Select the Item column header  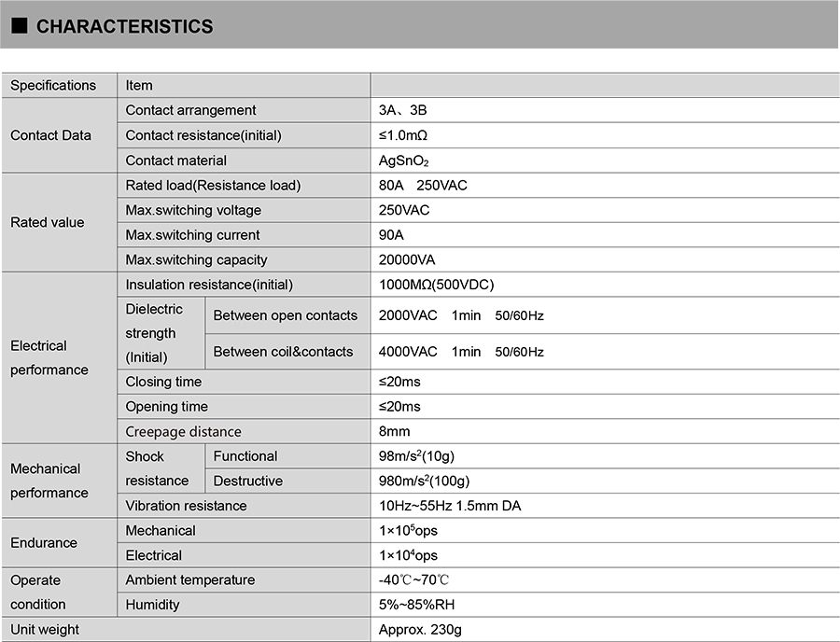(139, 85)
